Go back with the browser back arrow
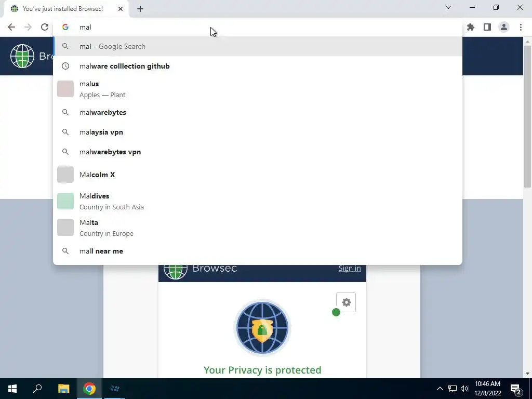This screenshot has height=399, width=532. (11, 27)
